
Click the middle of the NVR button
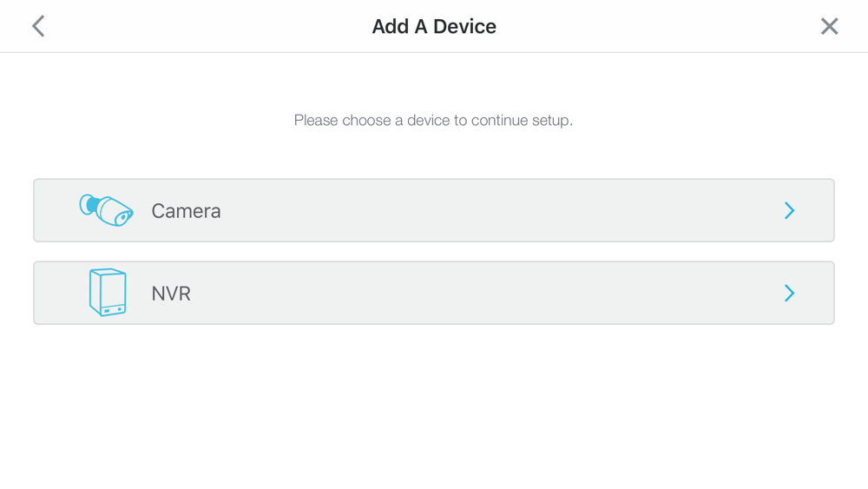tap(434, 294)
